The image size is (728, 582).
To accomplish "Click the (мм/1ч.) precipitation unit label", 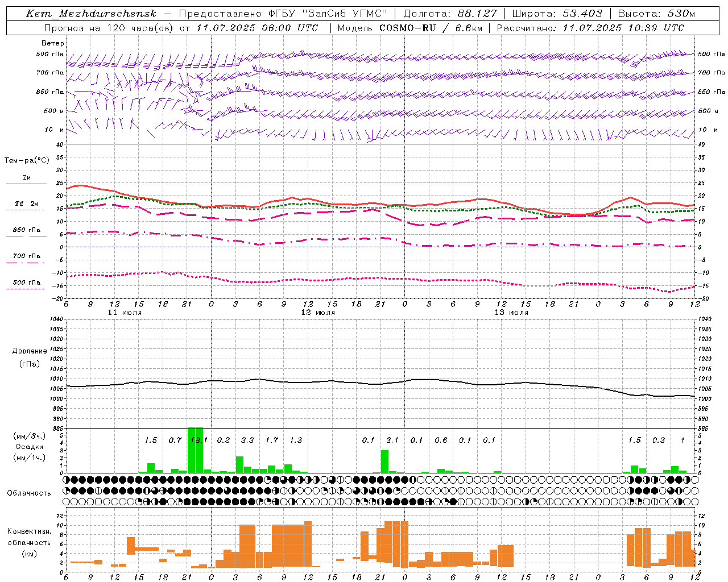I will click(x=29, y=458).
